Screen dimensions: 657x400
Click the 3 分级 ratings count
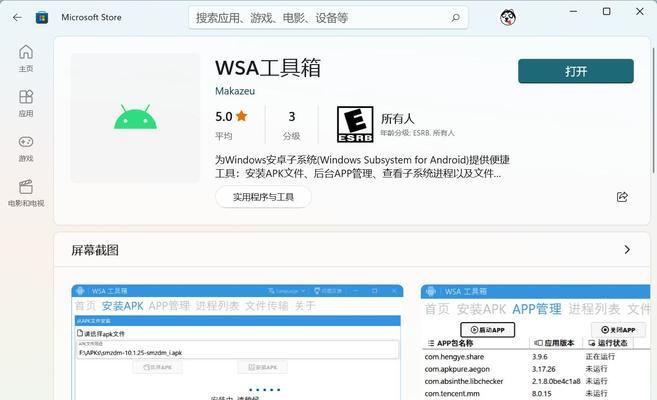(292, 125)
